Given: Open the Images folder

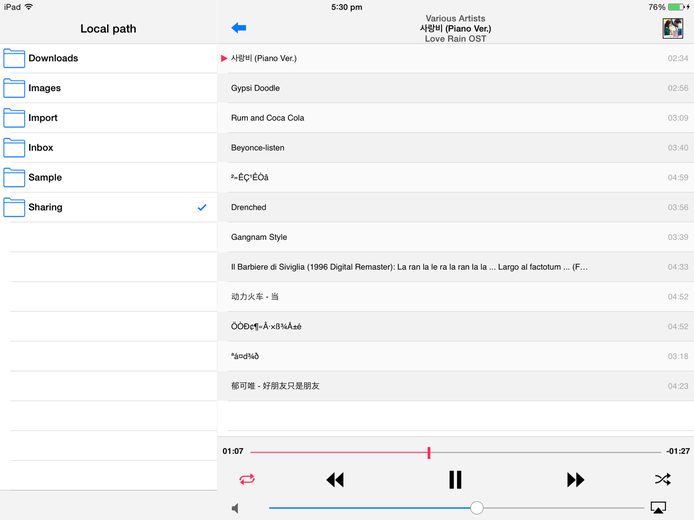Looking at the screenshot, I should [108, 88].
